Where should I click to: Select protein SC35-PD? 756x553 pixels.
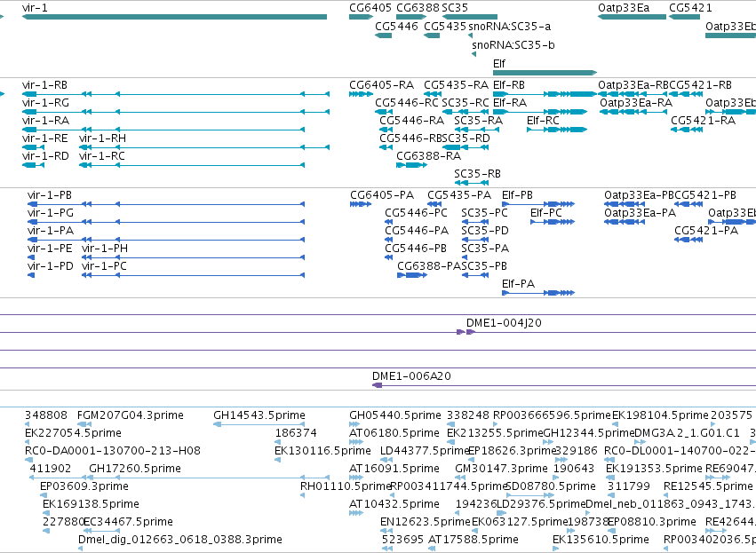coord(475,240)
